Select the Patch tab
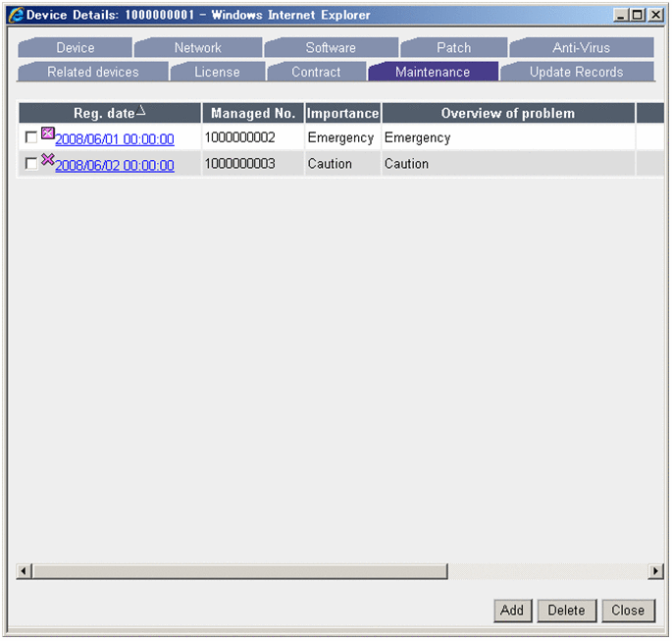 tap(454, 47)
